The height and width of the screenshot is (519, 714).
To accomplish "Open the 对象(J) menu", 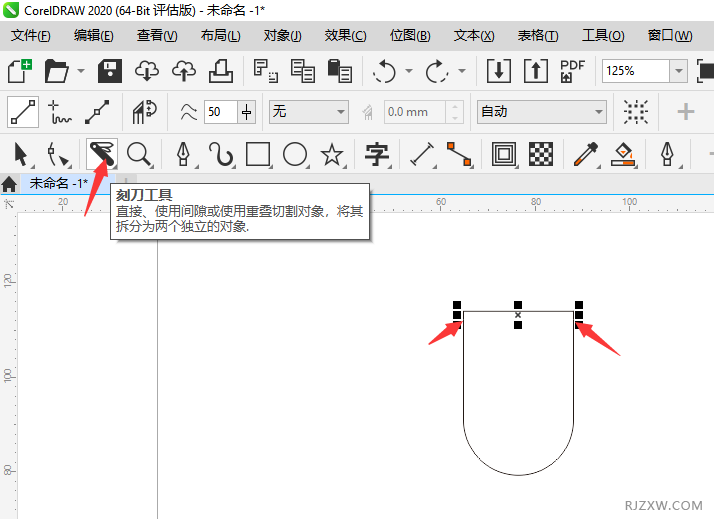I will click(282, 35).
